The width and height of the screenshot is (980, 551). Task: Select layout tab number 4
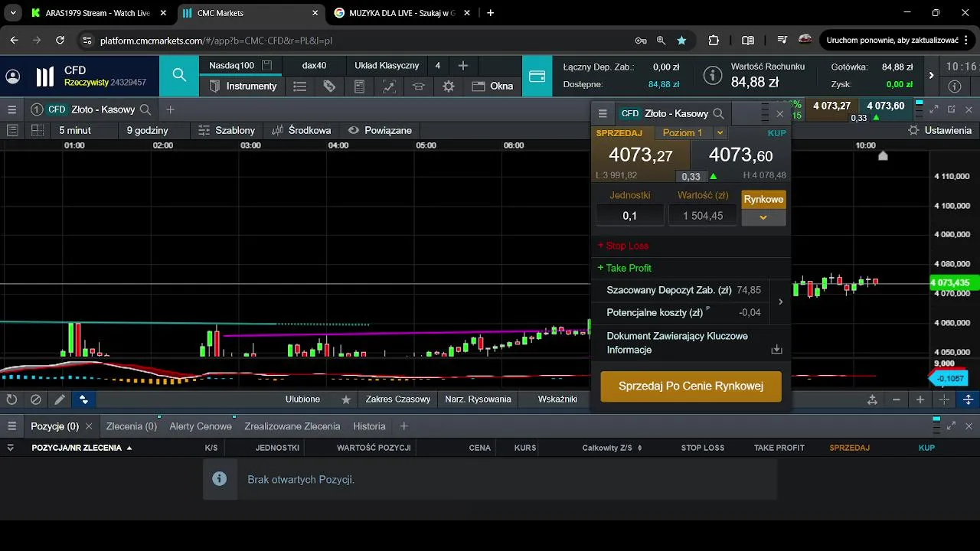[x=438, y=66]
